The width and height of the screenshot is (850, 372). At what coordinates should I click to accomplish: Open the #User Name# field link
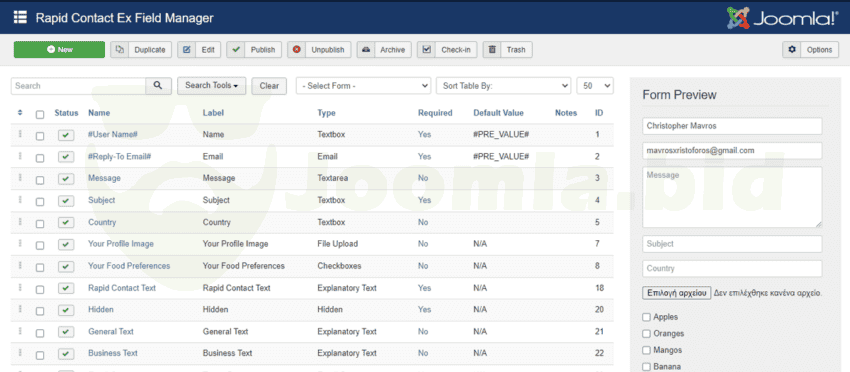click(113, 134)
